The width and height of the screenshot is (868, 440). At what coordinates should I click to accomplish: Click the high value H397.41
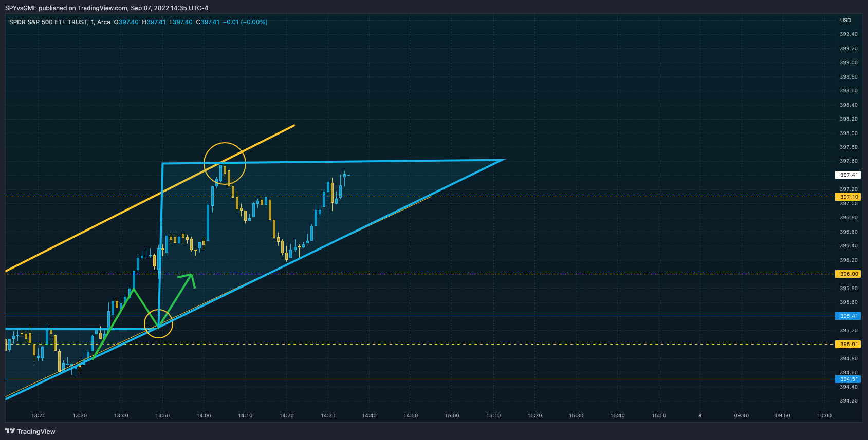pyautogui.click(x=154, y=22)
